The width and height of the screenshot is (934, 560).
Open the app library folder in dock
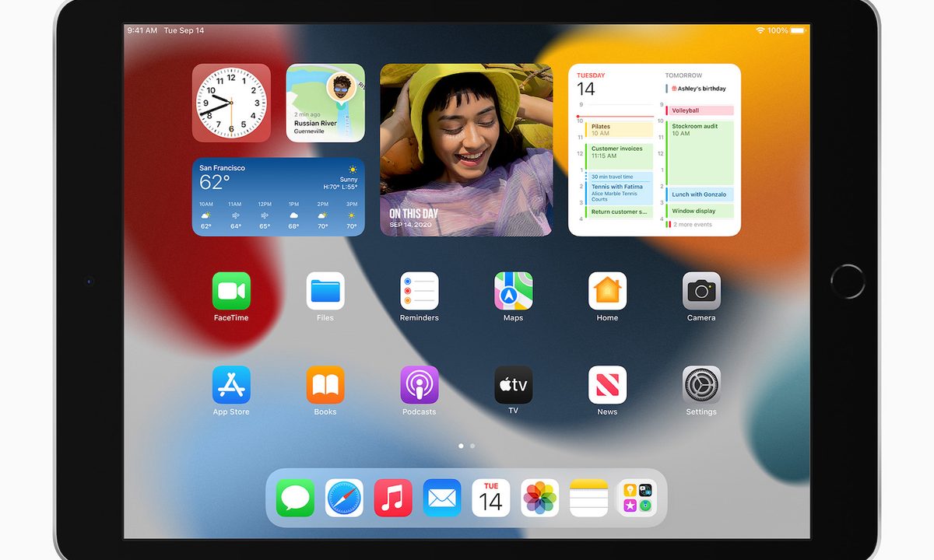pyautogui.click(x=637, y=498)
